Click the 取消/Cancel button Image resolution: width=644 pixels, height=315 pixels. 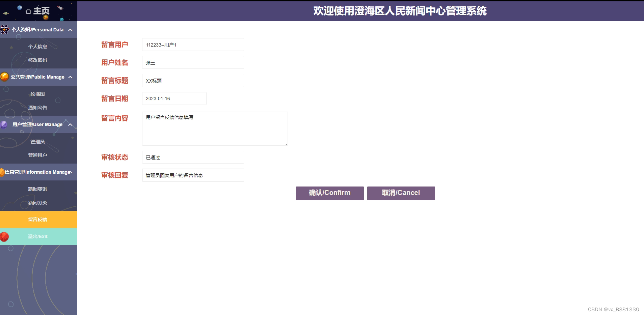(401, 193)
